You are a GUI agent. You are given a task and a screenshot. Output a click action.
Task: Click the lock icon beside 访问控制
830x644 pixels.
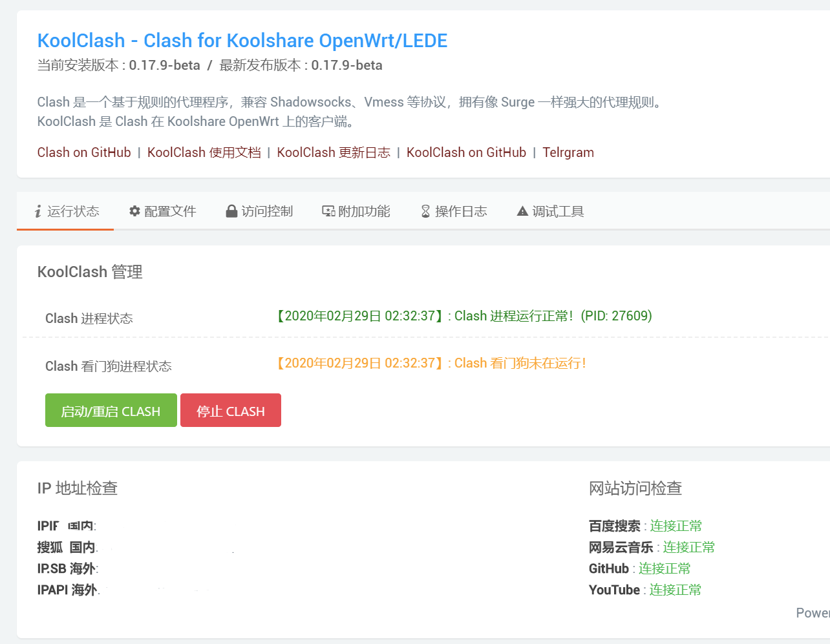tap(231, 211)
